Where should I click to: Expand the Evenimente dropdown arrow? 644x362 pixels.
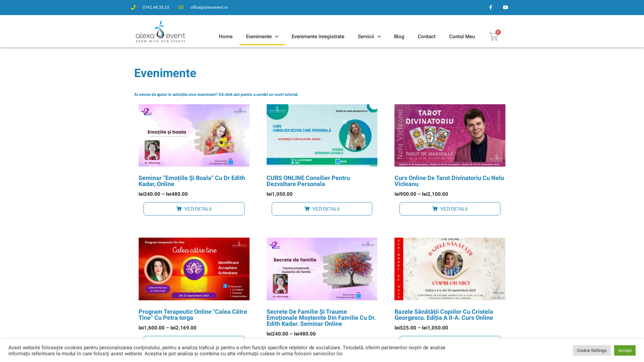pyautogui.click(x=276, y=37)
